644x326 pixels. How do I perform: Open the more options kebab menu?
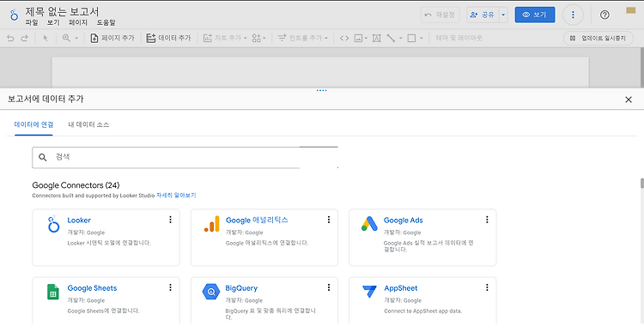click(x=573, y=15)
